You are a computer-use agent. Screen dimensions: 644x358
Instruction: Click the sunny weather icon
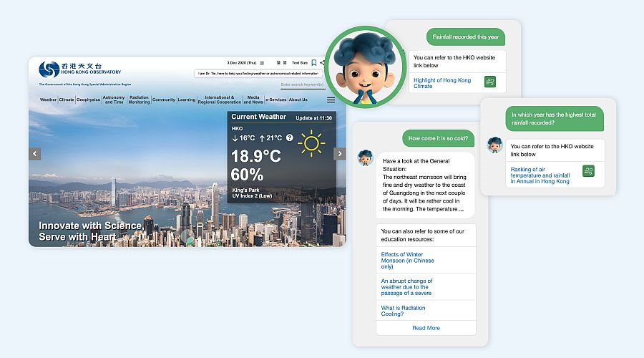(311, 143)
